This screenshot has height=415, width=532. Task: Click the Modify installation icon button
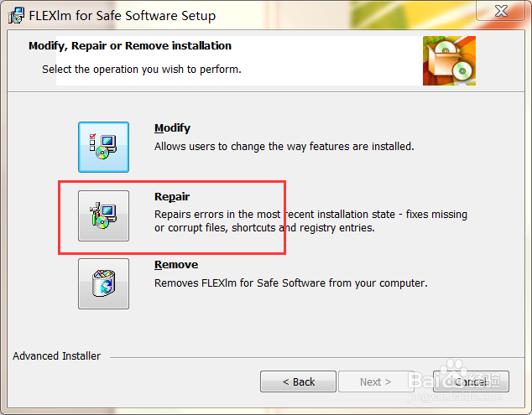pos(103,148)
